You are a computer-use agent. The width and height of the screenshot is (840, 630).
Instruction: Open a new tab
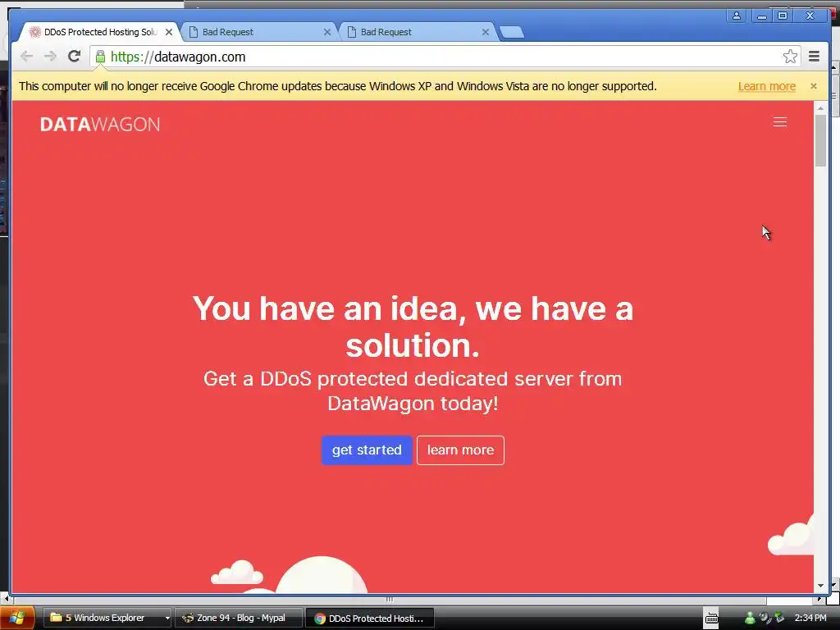tap(512, 33)
